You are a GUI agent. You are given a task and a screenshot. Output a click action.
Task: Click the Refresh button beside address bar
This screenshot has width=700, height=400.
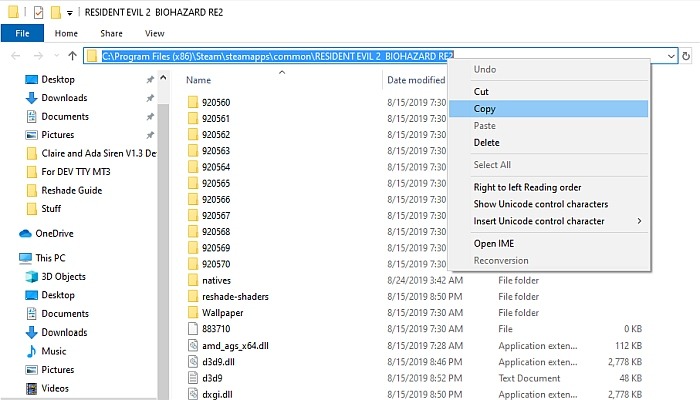(686, 56)
